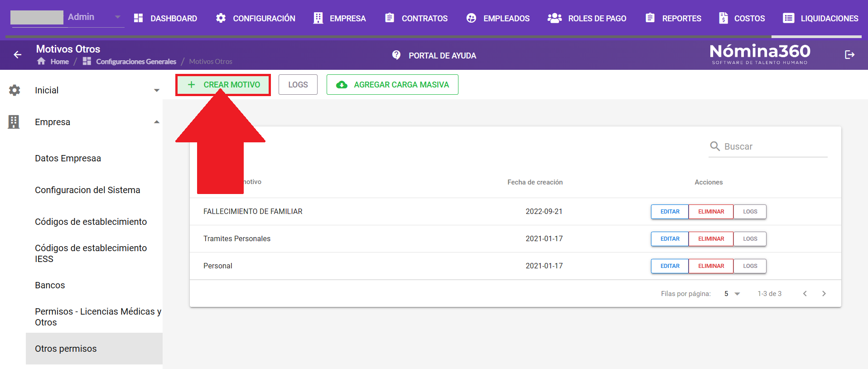Open the rows per page dropdown
The width and height of the screenshot is (868, 369).
pyautogui.click(x=732, y=294)
